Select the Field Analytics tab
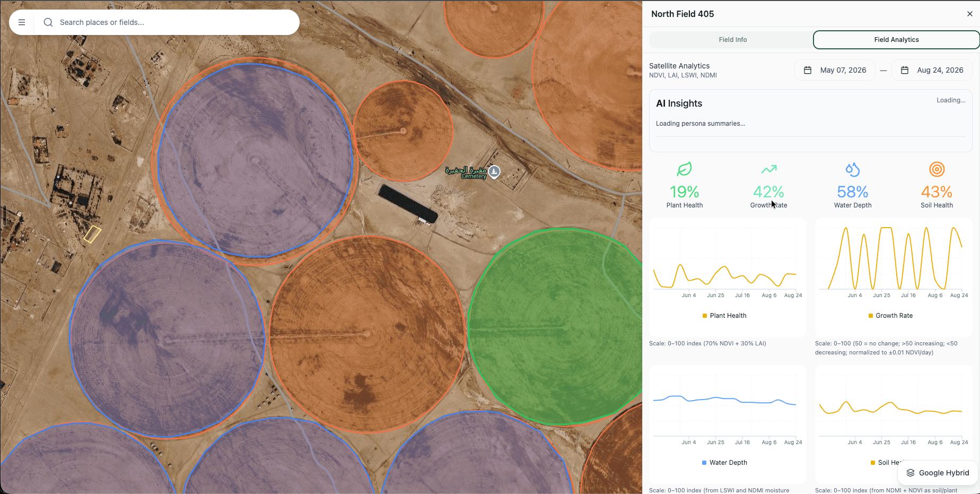This screenshot has height=494, width=980. coord(896,40)
